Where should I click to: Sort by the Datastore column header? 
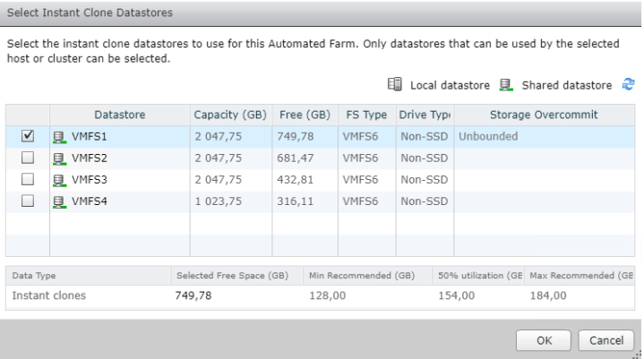(120, 115)
